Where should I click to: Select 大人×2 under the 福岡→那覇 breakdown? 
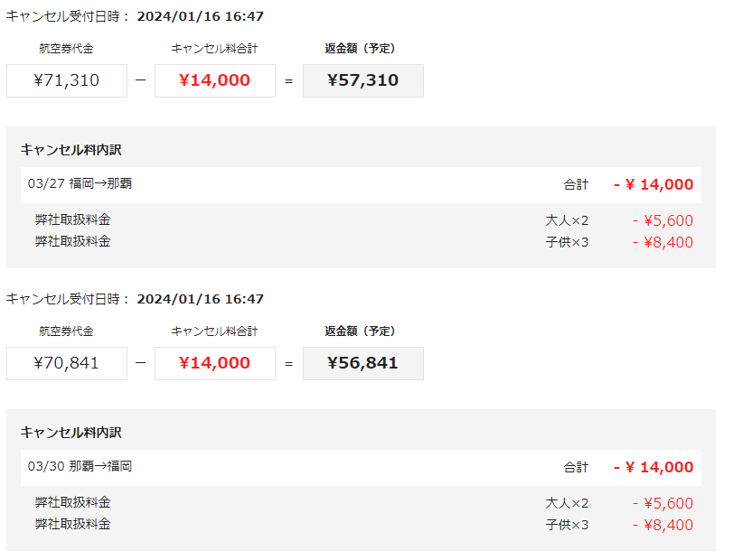tap(567, 220)
